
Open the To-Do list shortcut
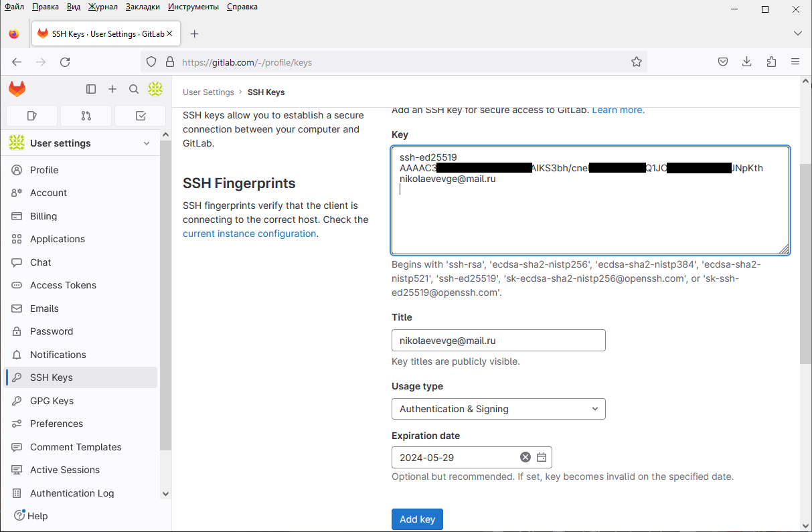(x=140, y=116)
